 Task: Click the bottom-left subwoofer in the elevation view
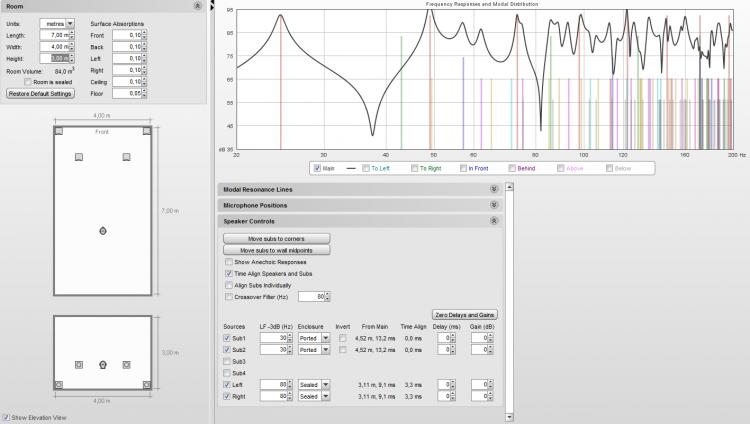60,384
